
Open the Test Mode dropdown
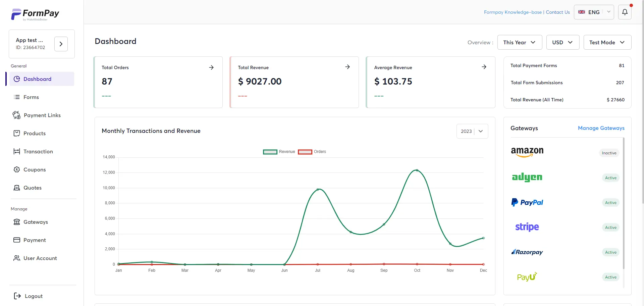point(607,42)
